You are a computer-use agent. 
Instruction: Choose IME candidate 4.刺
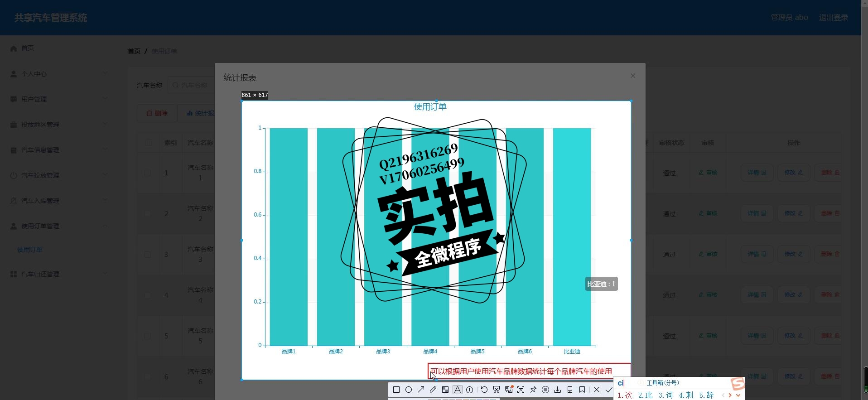686,395
